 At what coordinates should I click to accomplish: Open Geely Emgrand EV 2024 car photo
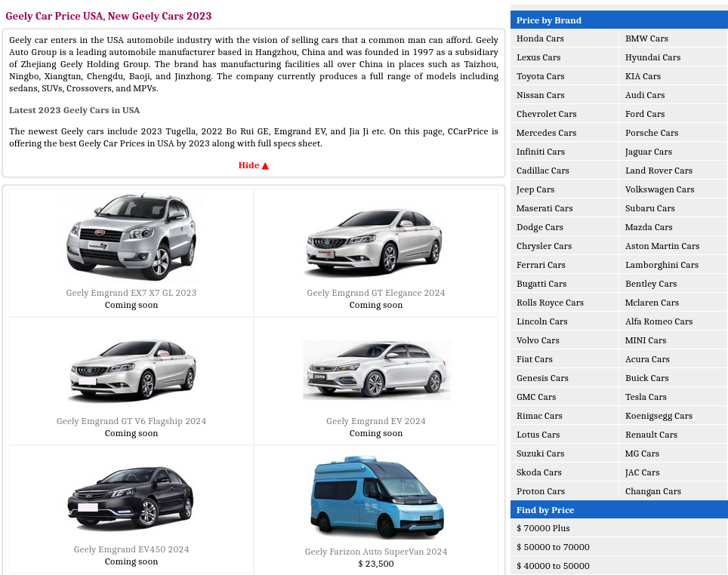pos(376,370)
